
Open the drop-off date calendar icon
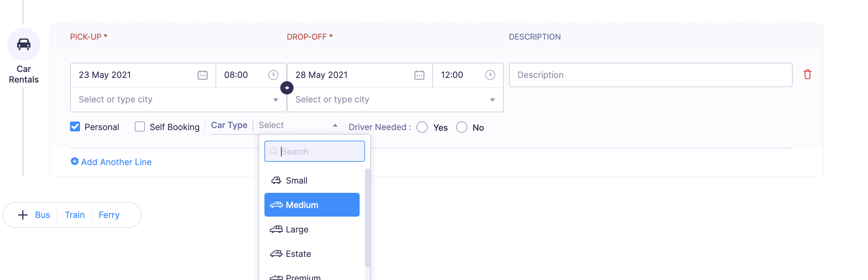[x=419, y=75]
